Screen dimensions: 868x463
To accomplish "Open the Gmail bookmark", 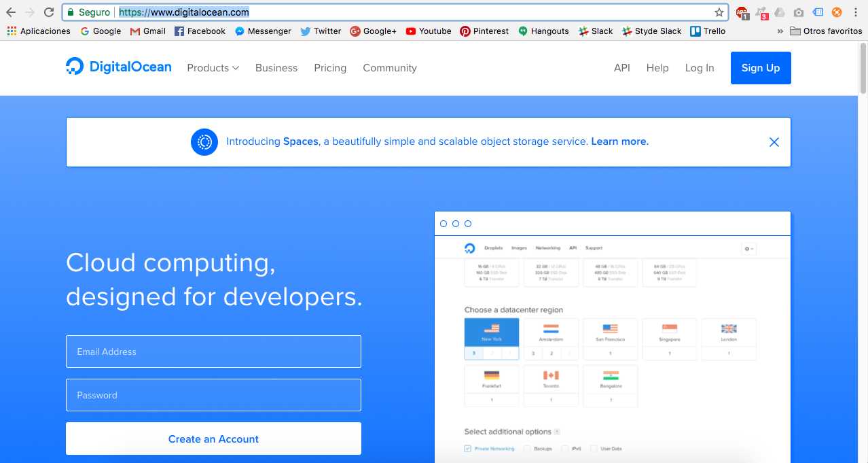I will point(148,31).
